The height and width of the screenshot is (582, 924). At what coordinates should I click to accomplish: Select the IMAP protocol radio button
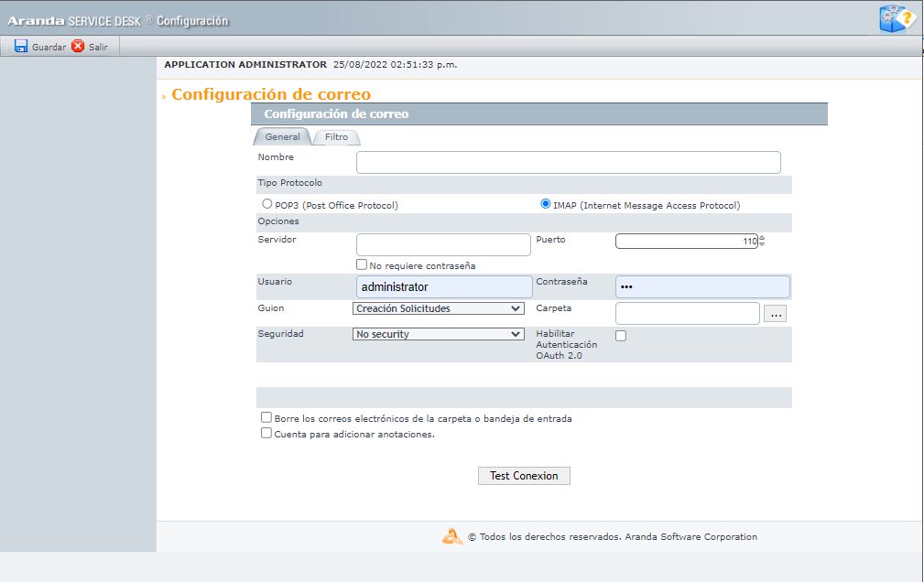click(546, 204)
